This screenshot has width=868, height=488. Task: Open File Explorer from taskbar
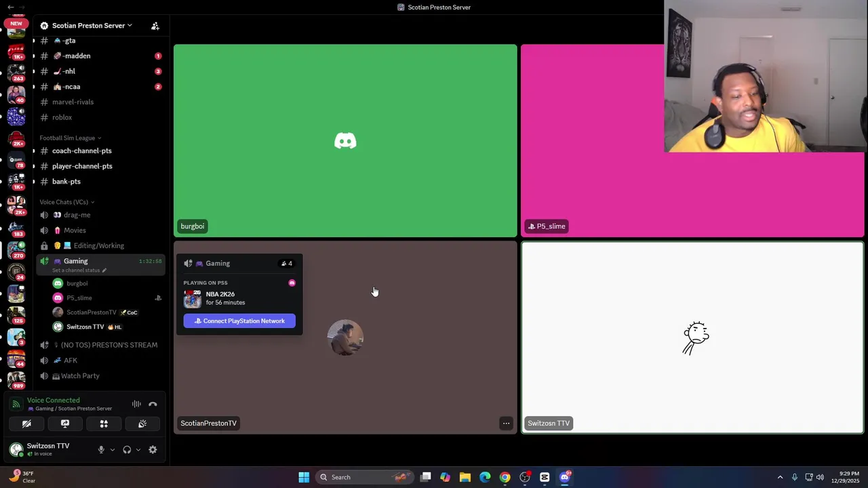coord(465,477)
